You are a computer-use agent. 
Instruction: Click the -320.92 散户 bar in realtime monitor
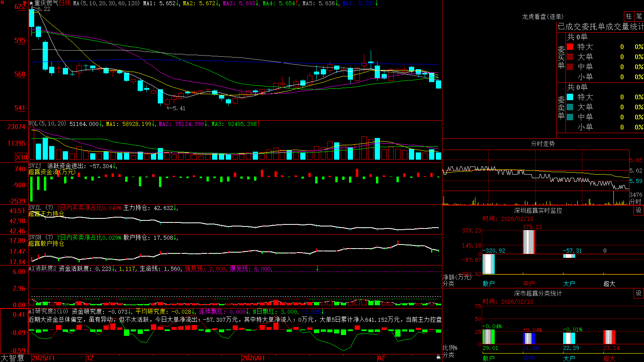click(488, 264)
